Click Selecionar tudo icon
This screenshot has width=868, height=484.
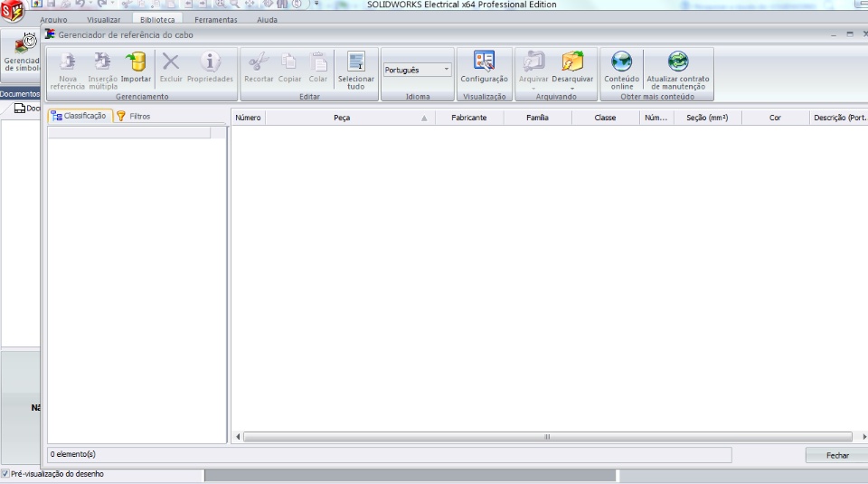click(x=356, y=62)
